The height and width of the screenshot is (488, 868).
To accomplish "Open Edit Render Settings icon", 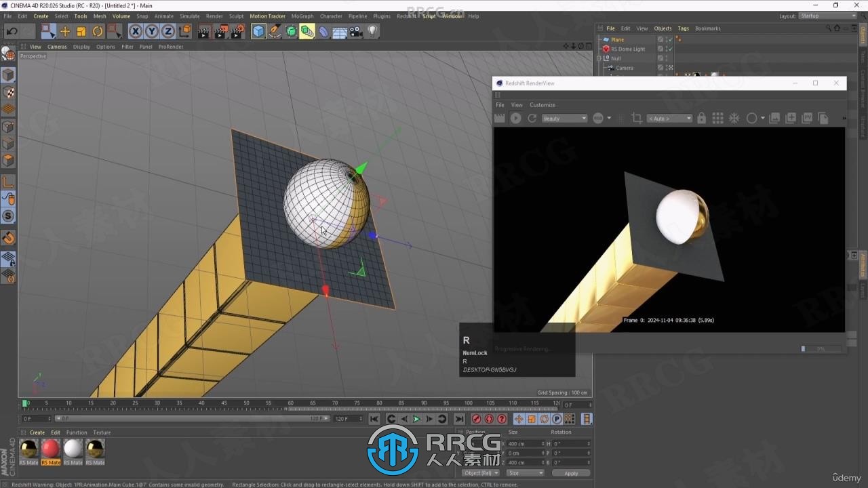I will [238, 31].
